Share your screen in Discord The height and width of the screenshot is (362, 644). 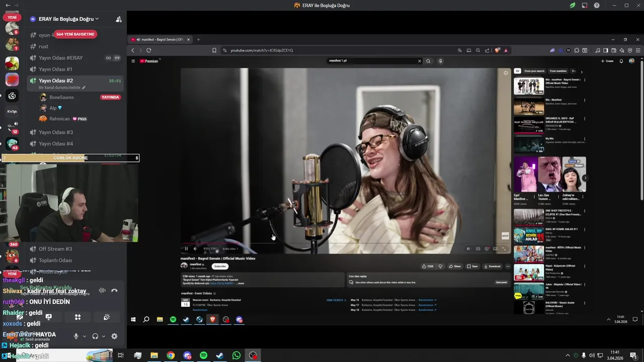pyautogui.click(x=49, y=317)
